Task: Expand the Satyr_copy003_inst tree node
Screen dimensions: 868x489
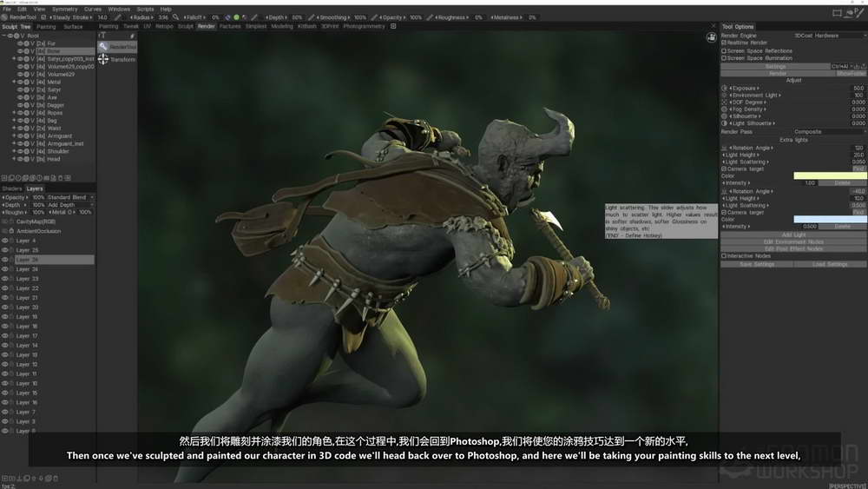Action: [14, 59]
